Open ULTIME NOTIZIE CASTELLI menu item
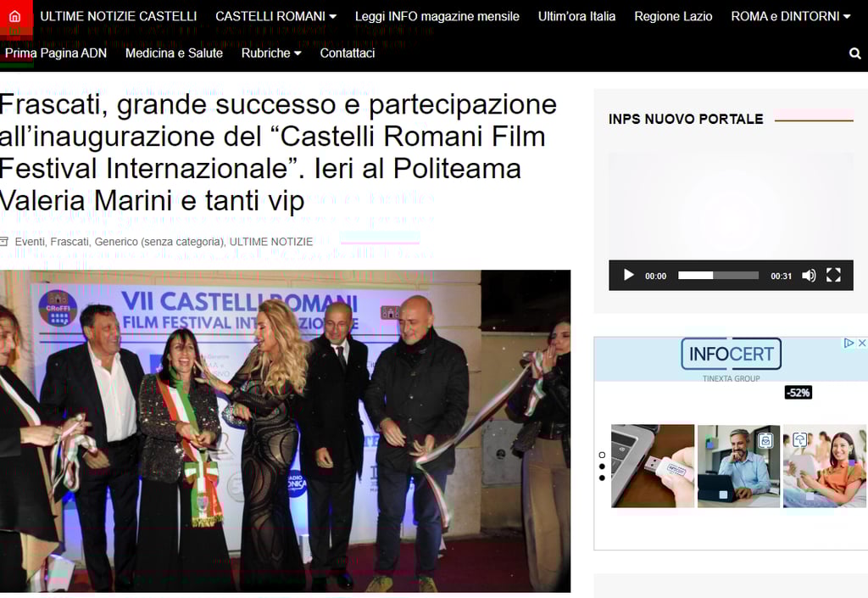 click(119, 17)
